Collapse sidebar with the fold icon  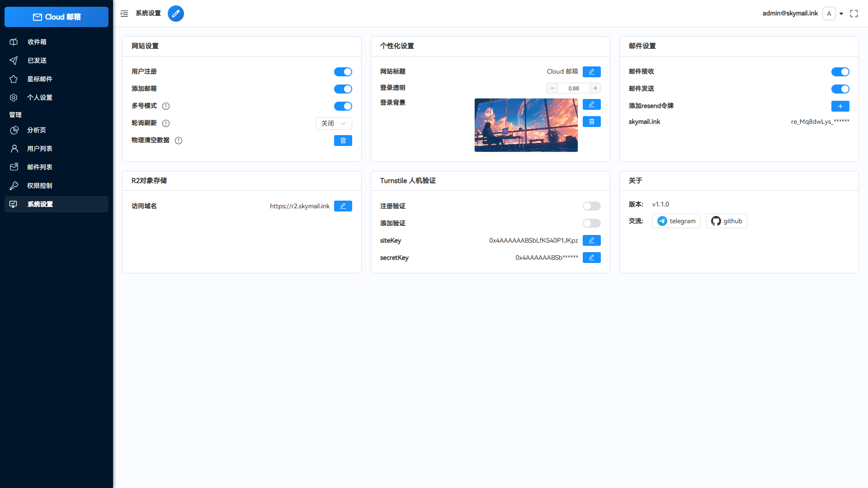tap(124, 14)
